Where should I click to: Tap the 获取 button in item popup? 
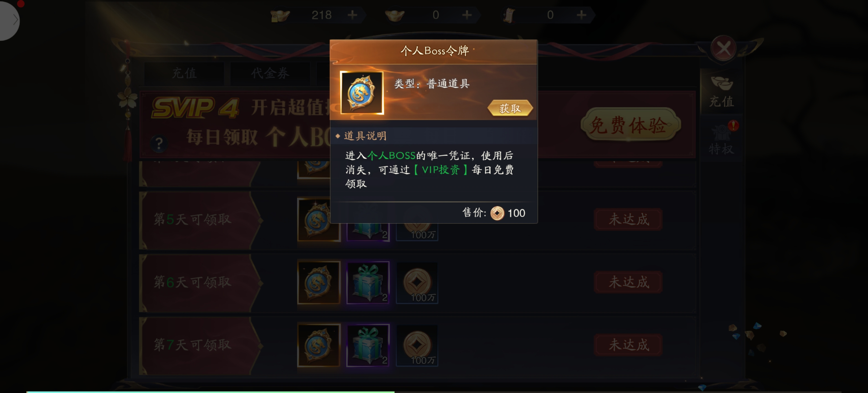(510, 108)
